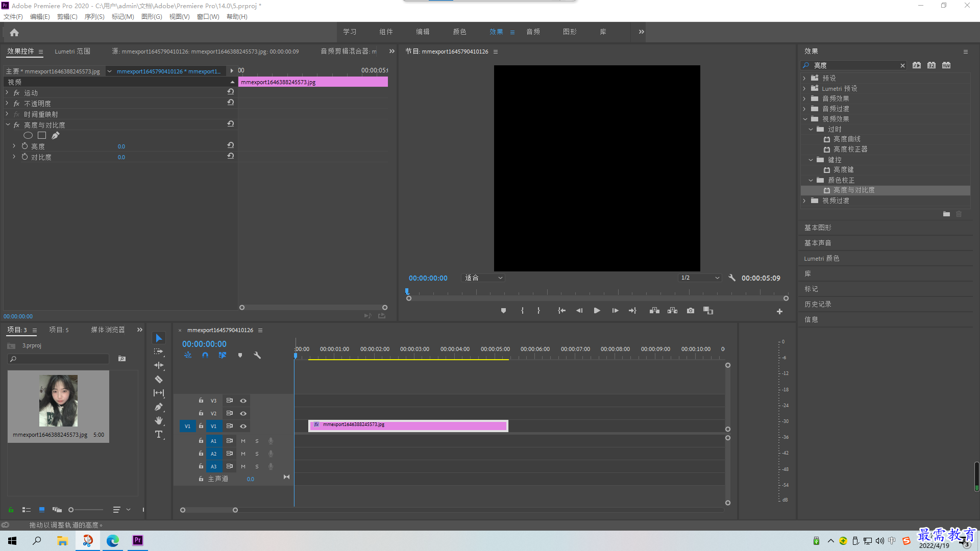
Task: Click the Home icon
Action: 14,32
